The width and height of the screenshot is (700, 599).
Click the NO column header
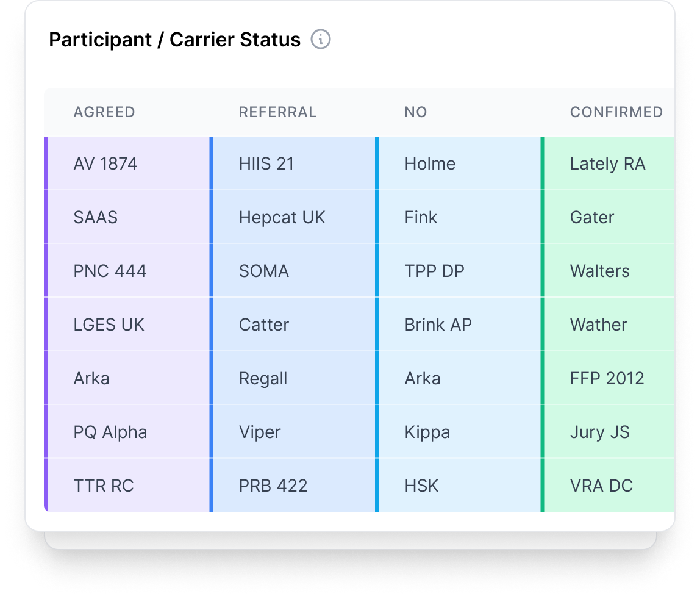tap(416, 112)
